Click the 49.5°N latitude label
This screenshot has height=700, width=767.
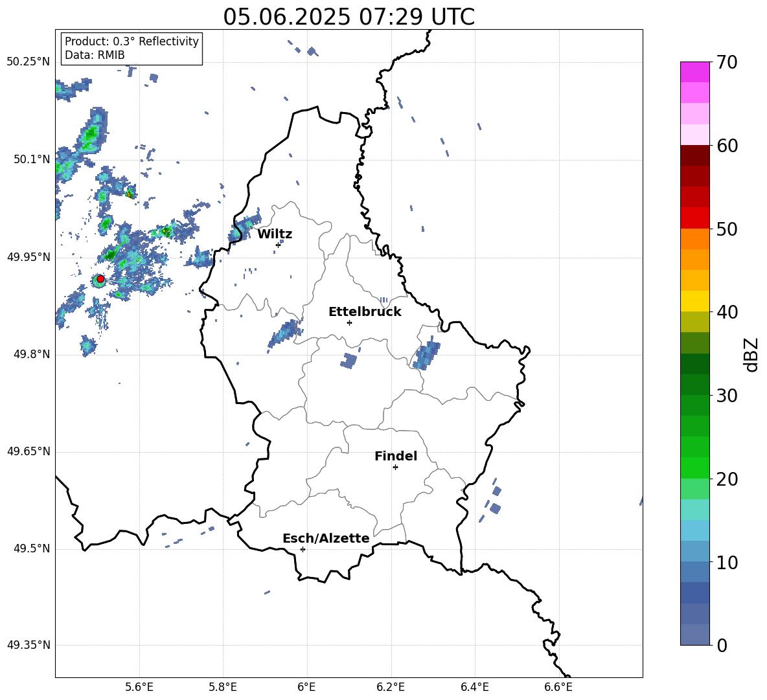point(32,548)
